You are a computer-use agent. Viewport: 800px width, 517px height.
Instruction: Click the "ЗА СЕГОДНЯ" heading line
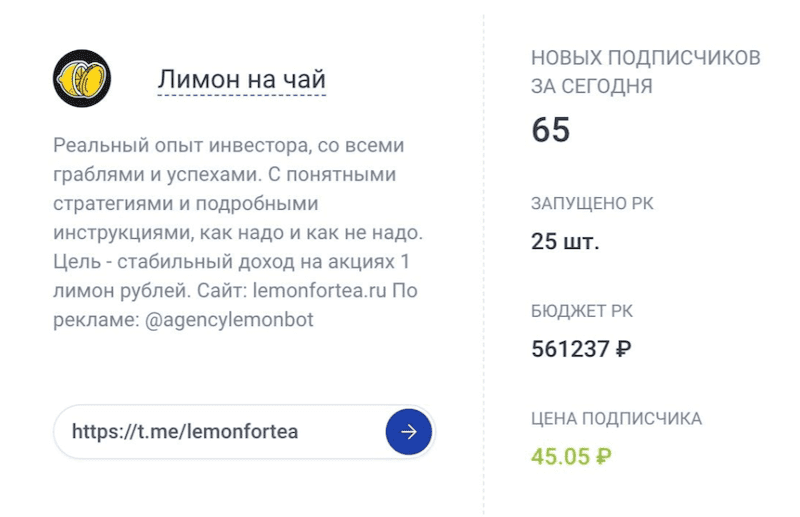tap(592, 86)
